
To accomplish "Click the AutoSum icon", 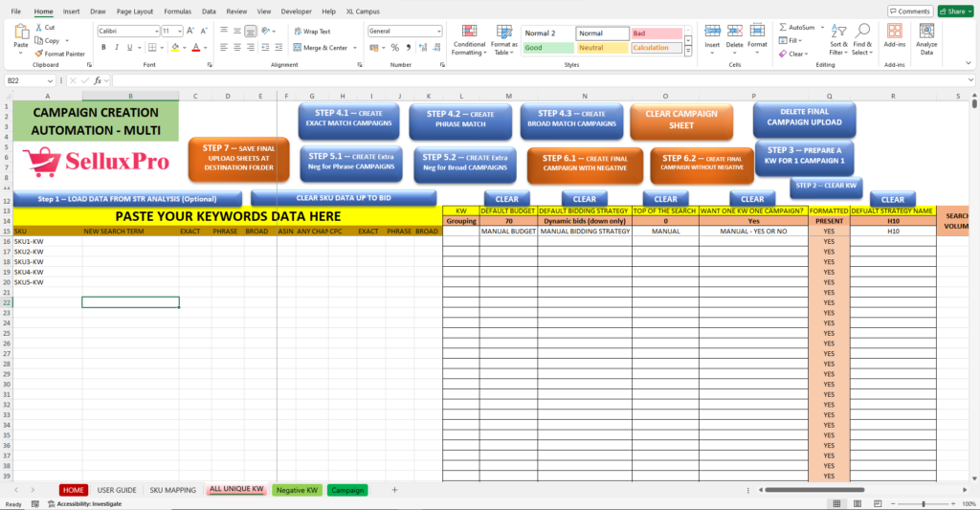I will coord(796,28).
